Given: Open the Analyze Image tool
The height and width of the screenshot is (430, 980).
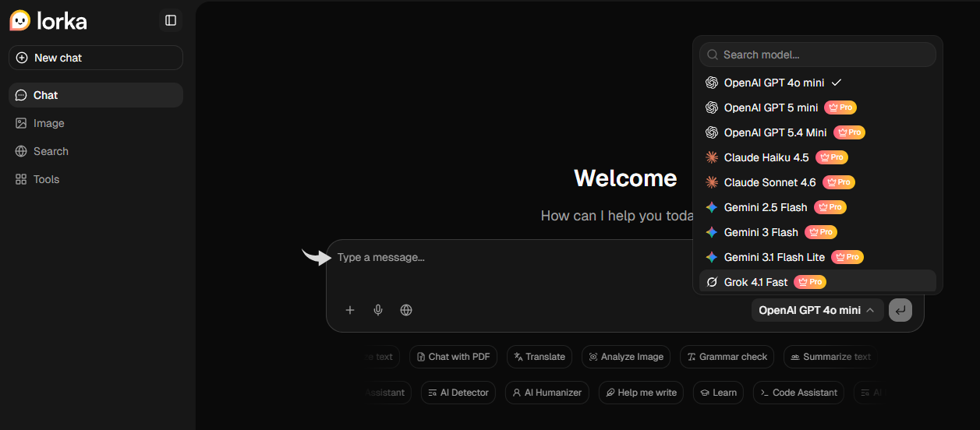Looking at the screenshot, I should [x=626, y=357].
